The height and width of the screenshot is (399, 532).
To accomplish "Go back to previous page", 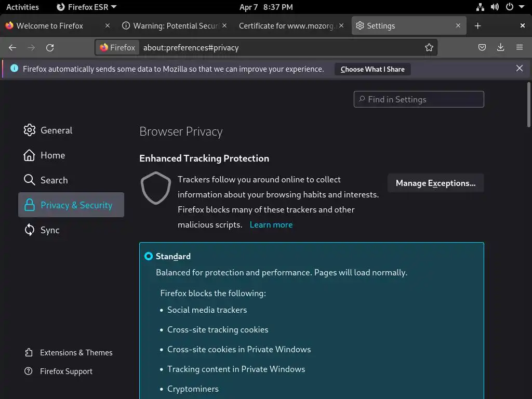I will (x=12, y=47).
